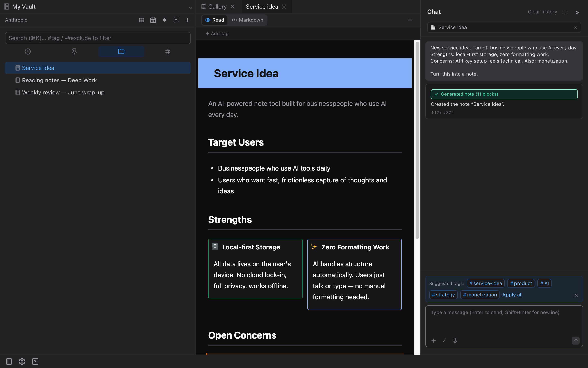Click the Service Idea title banner

305,73
